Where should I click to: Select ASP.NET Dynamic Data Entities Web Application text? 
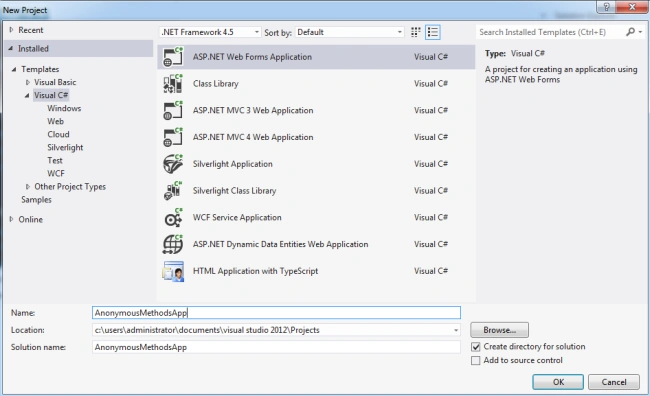[x=280, y=244]
